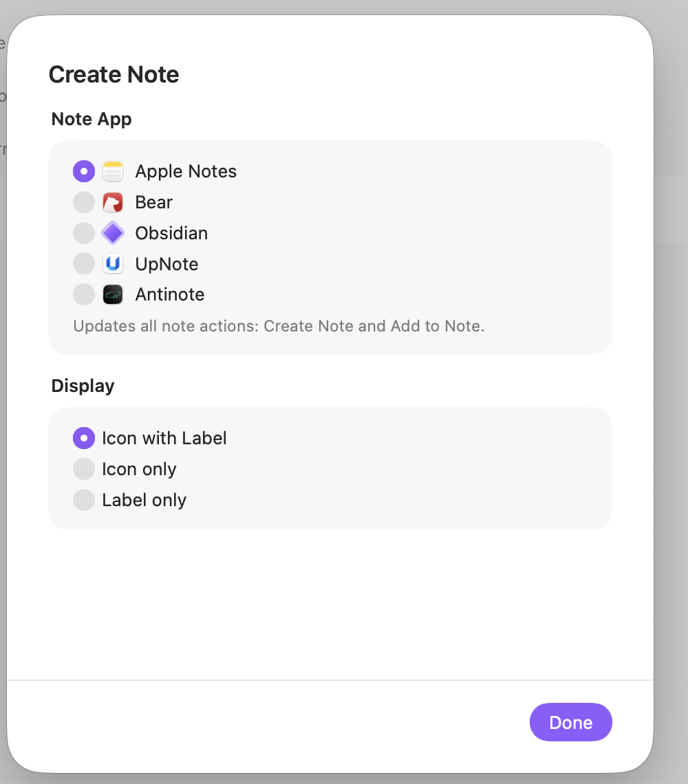The width and height of the screenshot is (688, 784).
Task: Select the Obsidian radio button
Action: tap(83, 233)
